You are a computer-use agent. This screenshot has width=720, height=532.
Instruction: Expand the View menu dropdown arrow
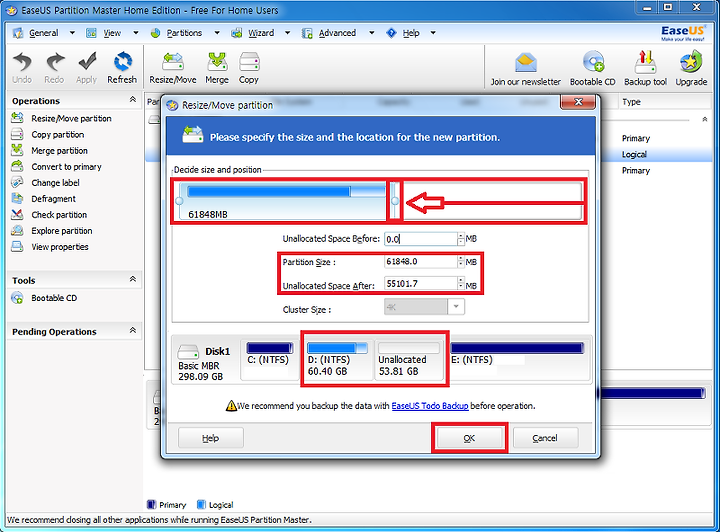coord(135,33)
